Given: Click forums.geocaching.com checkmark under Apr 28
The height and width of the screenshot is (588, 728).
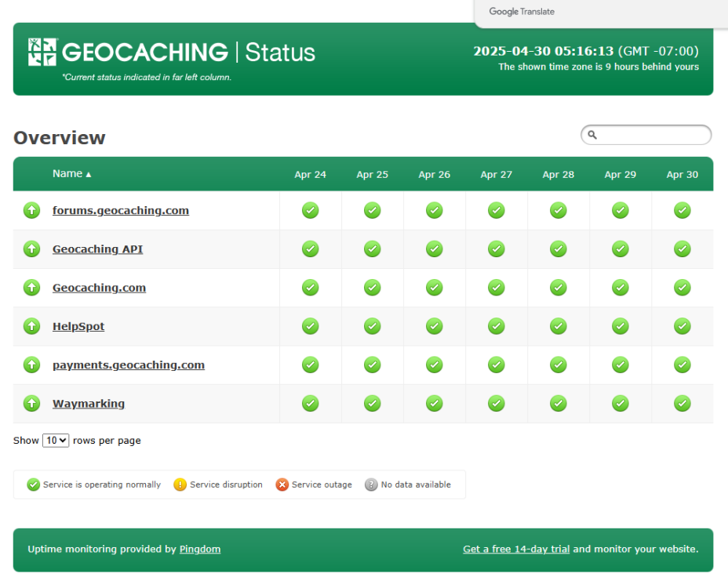Looking at the screenshot, I should [559, 210].
